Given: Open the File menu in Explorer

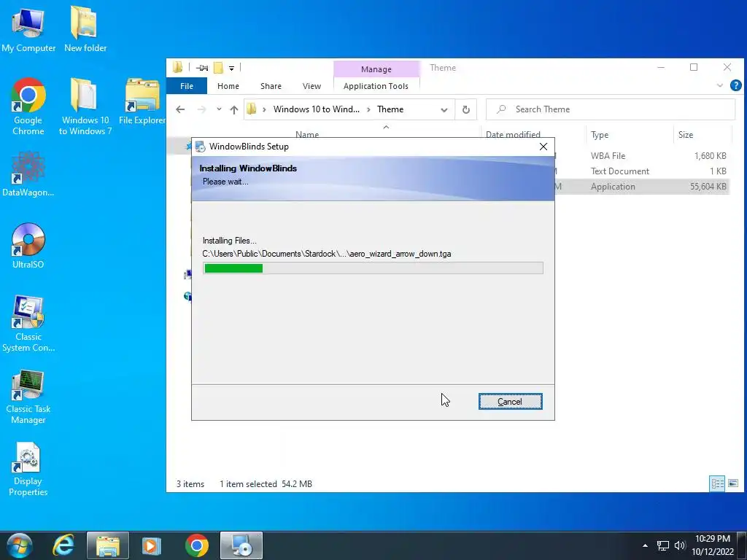Looking at the screenshot, I should [x=187, y=86].
